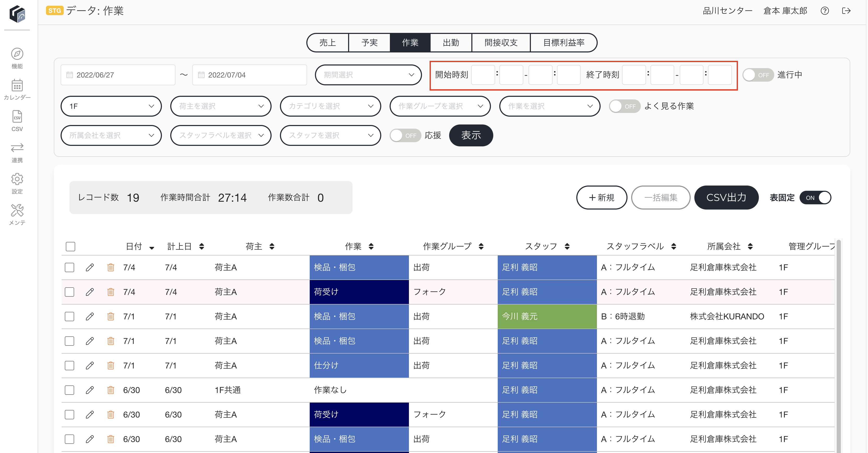Click the help question mark icon
The height and width of the screenshot is (453, 868).
825,11
